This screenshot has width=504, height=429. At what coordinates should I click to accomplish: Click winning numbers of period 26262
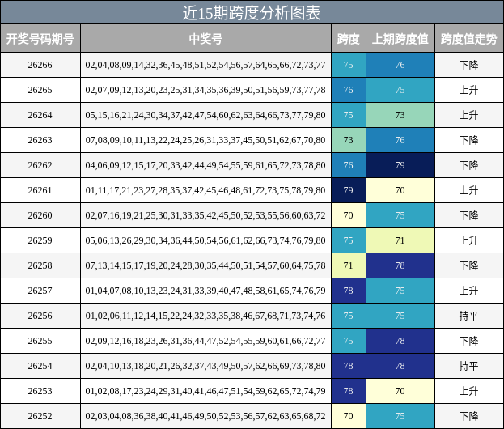(205, 165)
